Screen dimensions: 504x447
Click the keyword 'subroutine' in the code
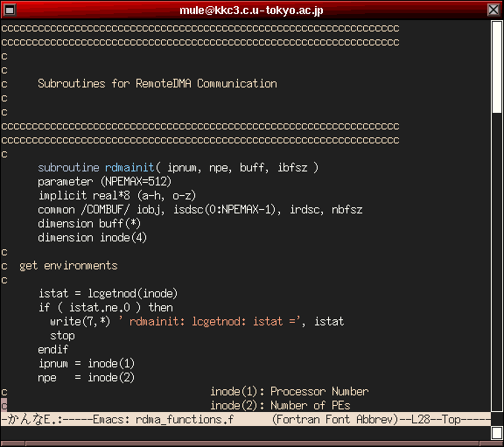point(68,167)
